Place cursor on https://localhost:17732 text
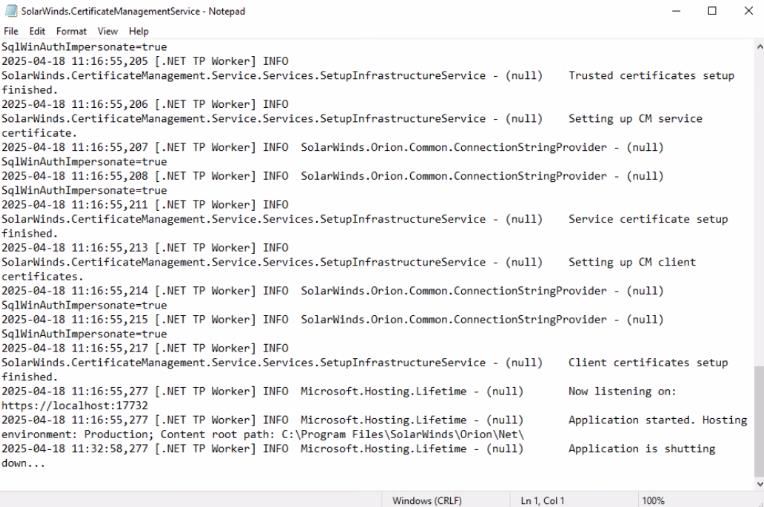The image size is (764, 507). [x=75, y=406]
